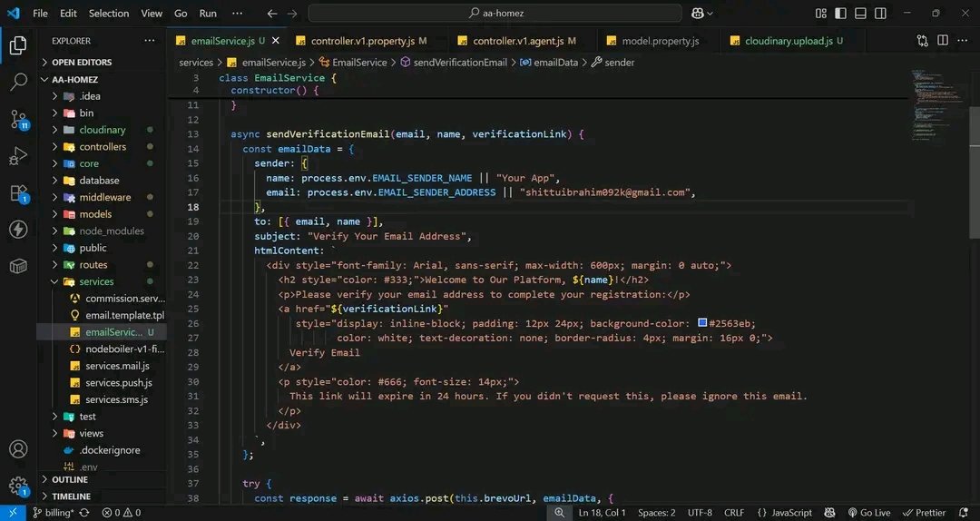This screenshot has height=521, width=980.
Task: Open the Accounts icon
Action: [18, 449]
